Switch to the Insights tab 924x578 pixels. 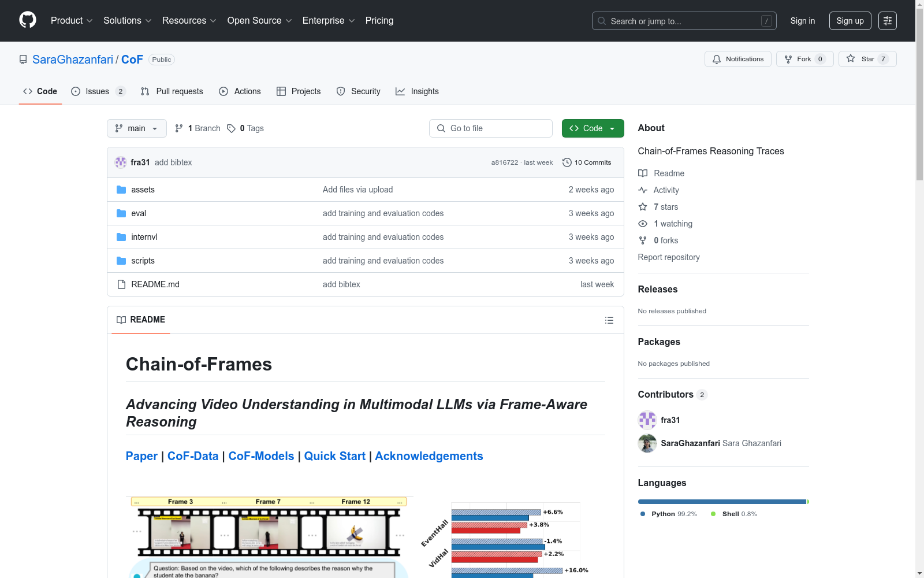(418, 91)
